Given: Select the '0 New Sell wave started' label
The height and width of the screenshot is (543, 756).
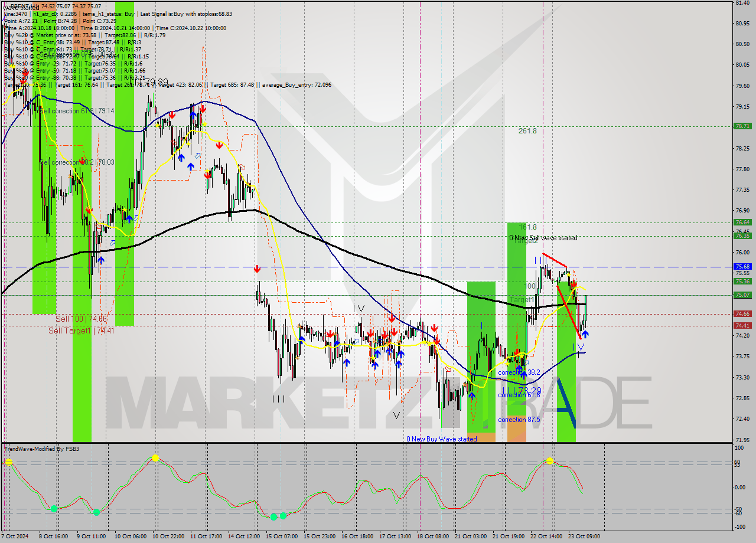Looking at the screenshot, I should tap(543, 238).
